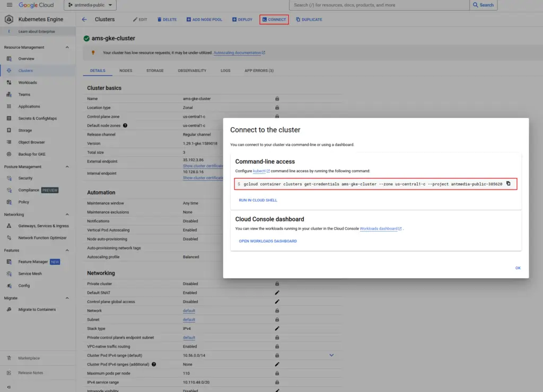This screenshot has width=543, height=392.
Task: Open Secrets & ConfigMaps in sidebar
Action: pos(38,118)
